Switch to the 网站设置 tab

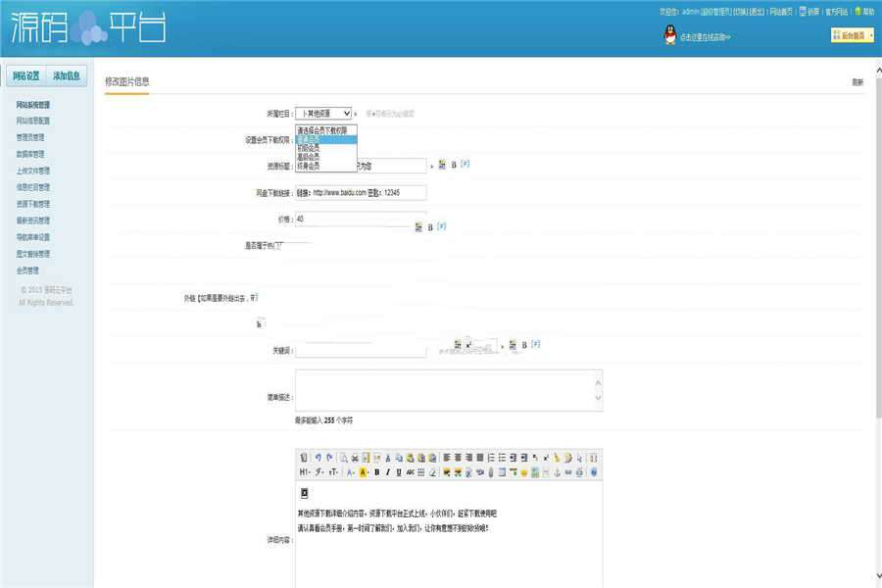coord(25,76)
